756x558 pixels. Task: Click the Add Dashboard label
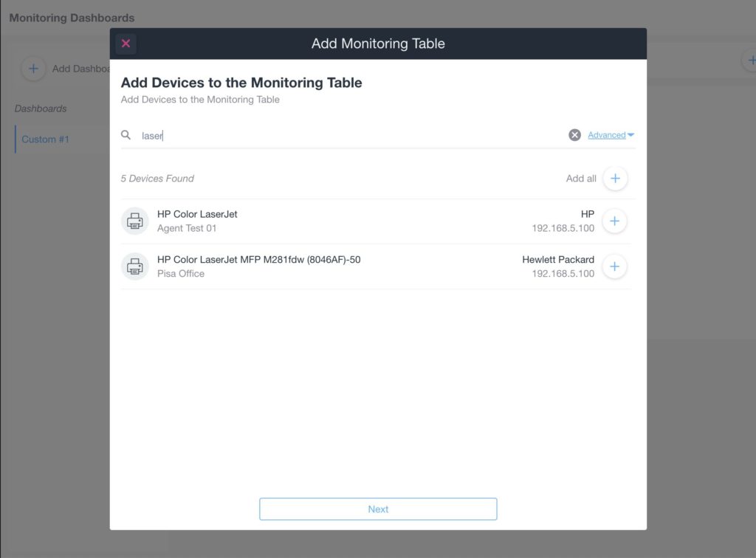click(81, 69)
